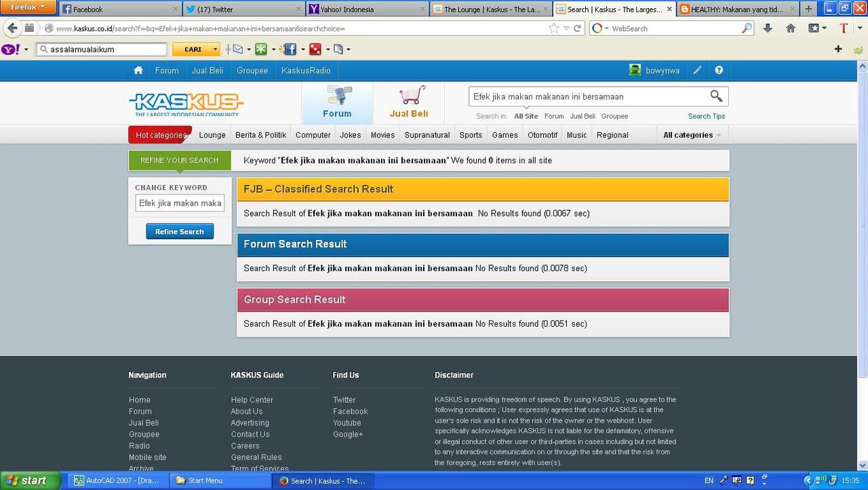Submit Kaskus search with magnifier icon
The image size is (868, 490).
716,96
